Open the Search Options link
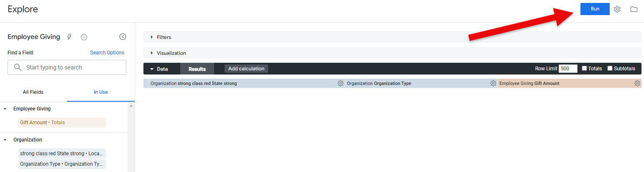644x172 pixels. tap(107, 53)
